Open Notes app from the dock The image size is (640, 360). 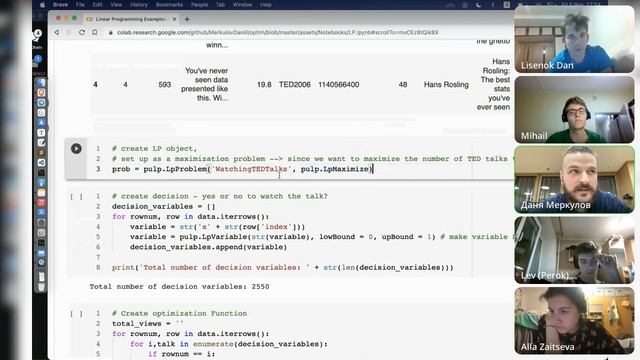(41, 193)
